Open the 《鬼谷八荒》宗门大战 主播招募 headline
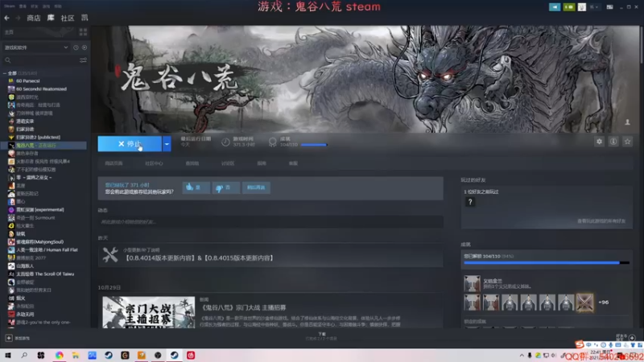644x362 pixels. (x=242, y=308)
